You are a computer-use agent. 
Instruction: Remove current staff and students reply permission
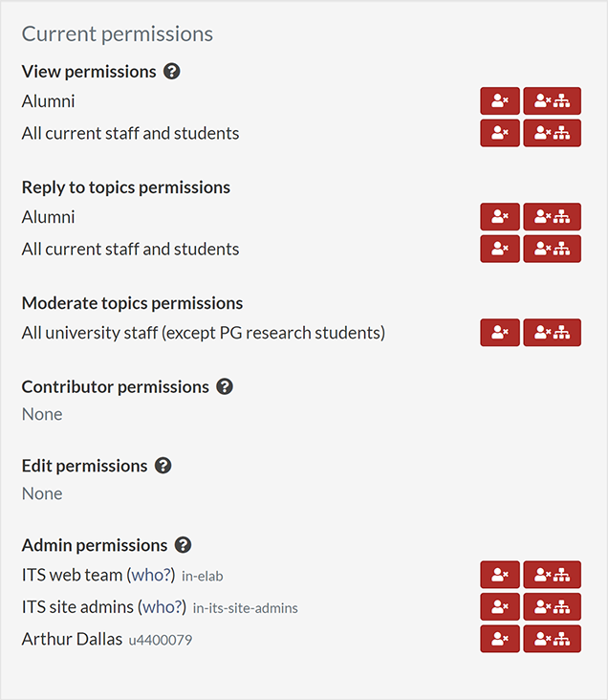(x=500, y=249)
